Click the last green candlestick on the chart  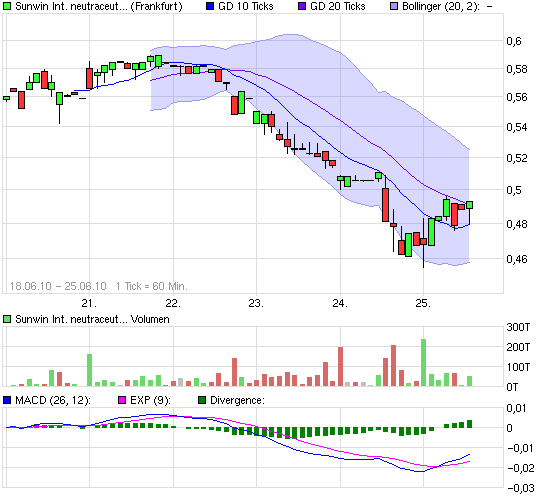coord(469,205)
